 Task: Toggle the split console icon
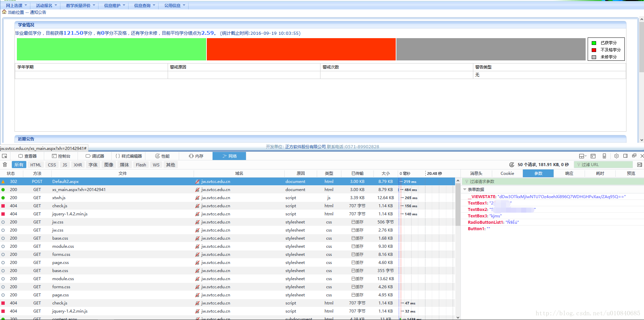point(593,156)
